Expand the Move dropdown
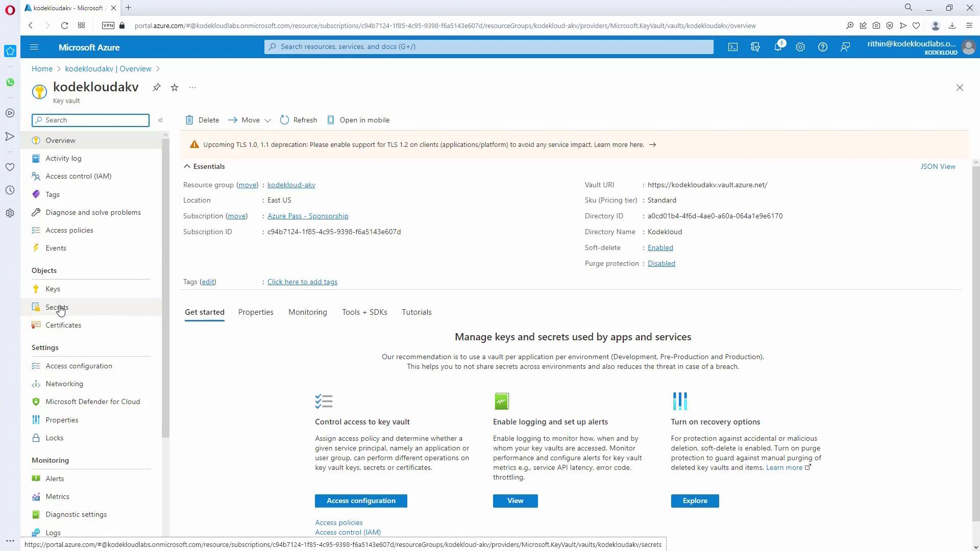The width and height of the screenshot is (980, 551). 250,120
